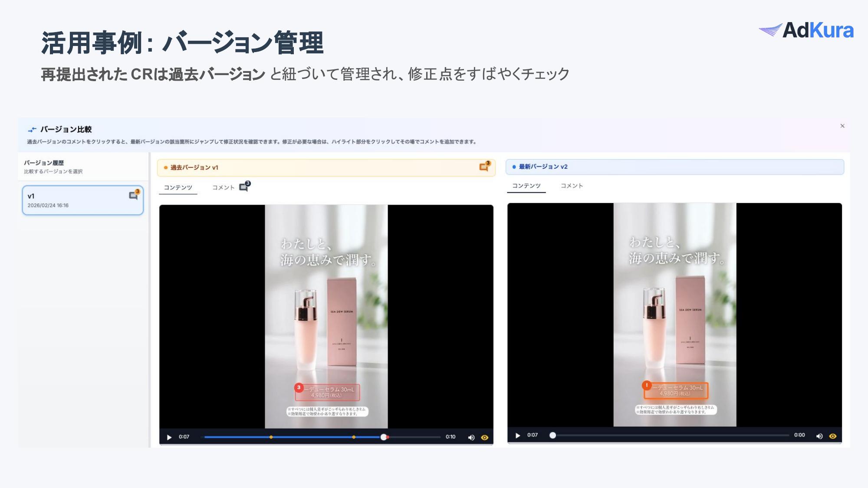The width and height of the screenshot is (868, 488).
Task: Switch to コメント tab under latest version
Action: (x=572, y=186)
